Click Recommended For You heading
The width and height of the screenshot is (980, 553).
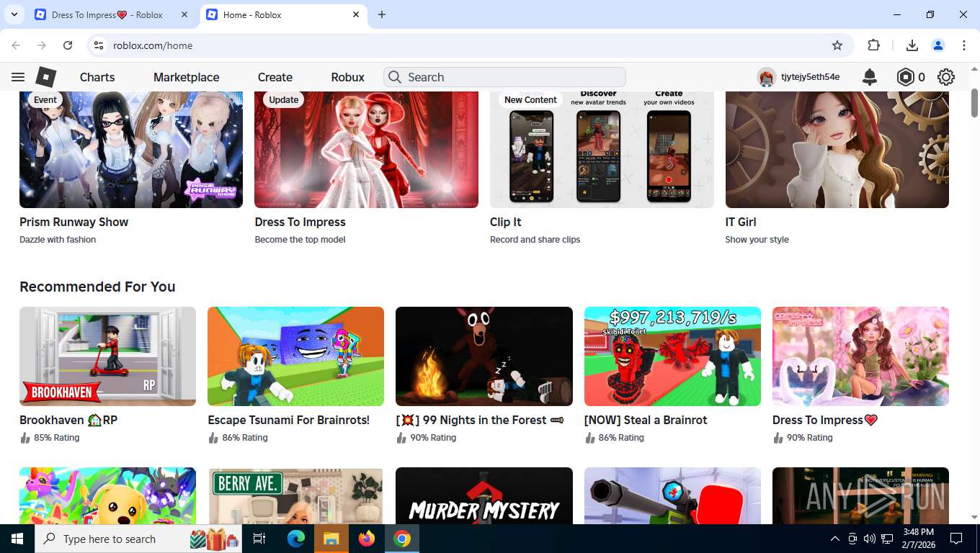97,287
